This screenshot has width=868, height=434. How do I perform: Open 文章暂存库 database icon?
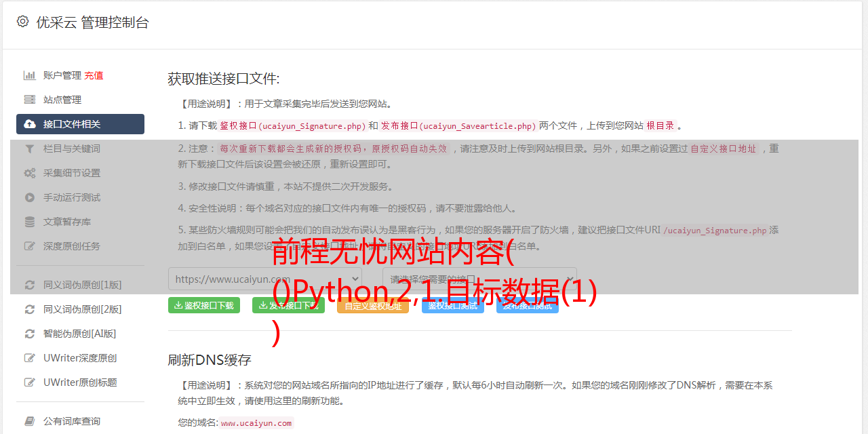pos(30,222)
